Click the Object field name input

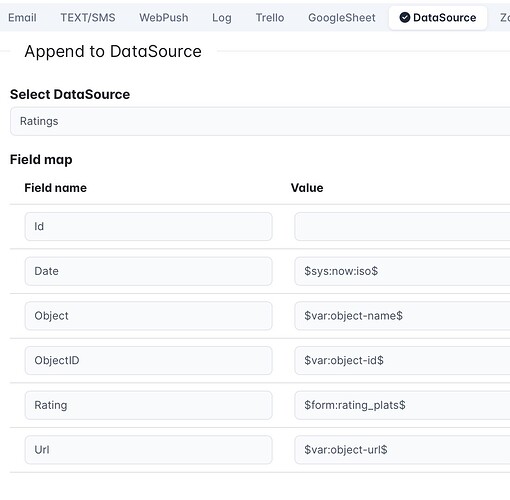coord(148,316)
